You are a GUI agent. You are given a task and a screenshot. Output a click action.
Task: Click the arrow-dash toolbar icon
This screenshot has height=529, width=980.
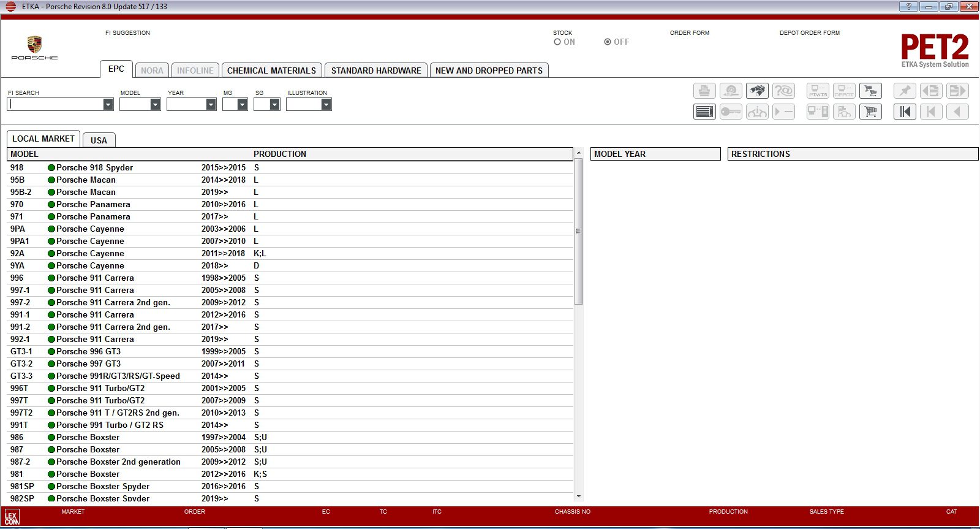(783, 112)
